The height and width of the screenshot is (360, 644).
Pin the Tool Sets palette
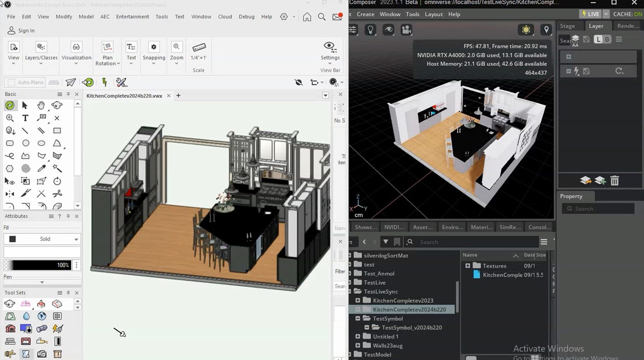[68, 292]
